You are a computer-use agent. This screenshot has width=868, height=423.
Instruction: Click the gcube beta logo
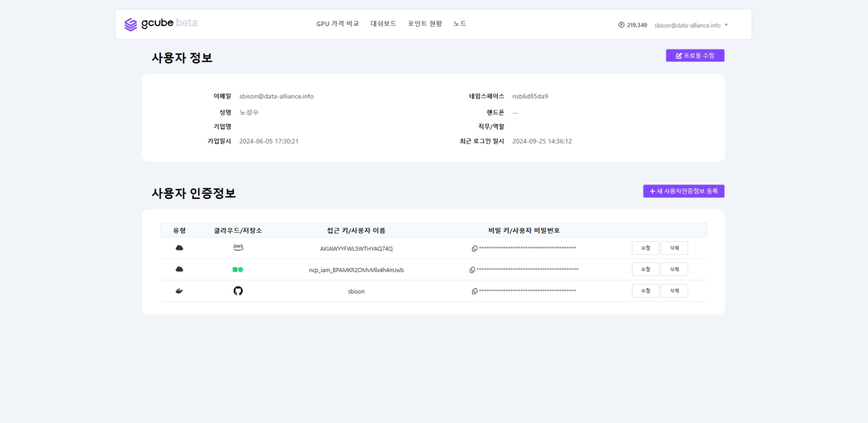[161, 24]
